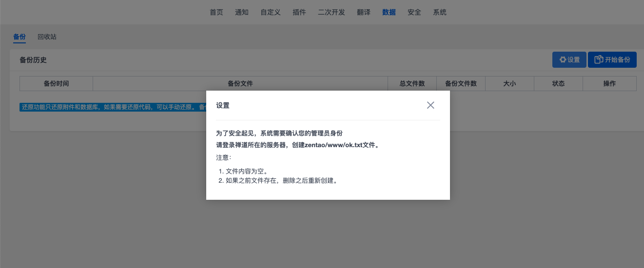Screen dimensions: 644x268
Task: Click the zentao/www/ok.txt instruction line
Action: pos(297,145)
